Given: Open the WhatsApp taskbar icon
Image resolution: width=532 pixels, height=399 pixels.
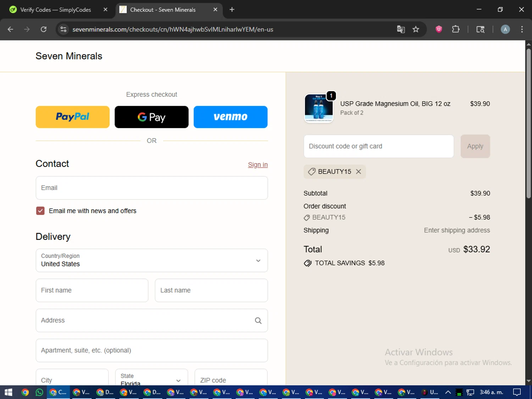Looking at the screenshot, I should (39, 392).
